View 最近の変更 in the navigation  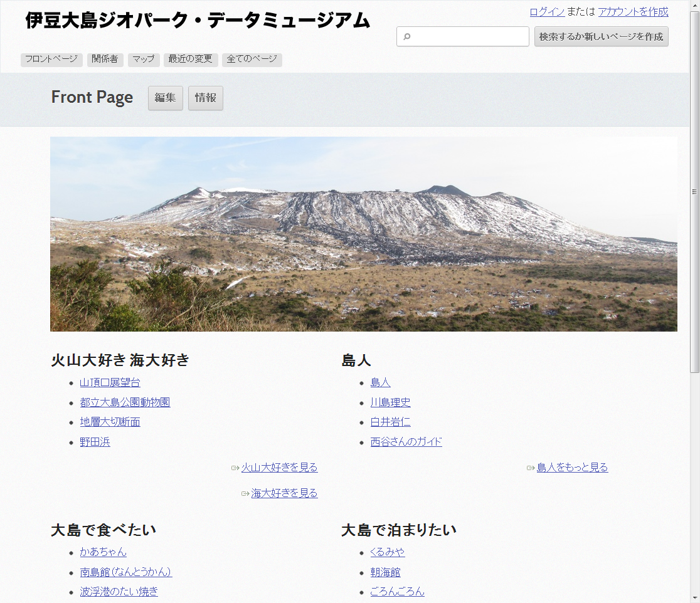[191, 60]
